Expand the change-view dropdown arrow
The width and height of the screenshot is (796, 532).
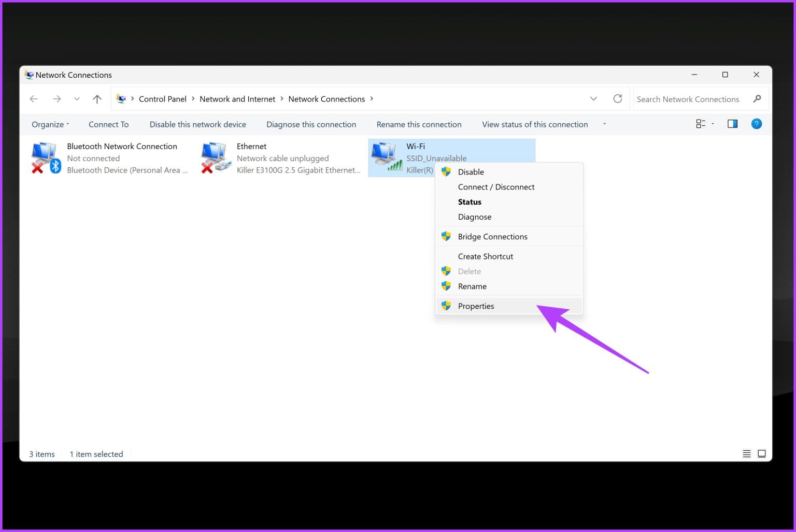click(712, 123)
